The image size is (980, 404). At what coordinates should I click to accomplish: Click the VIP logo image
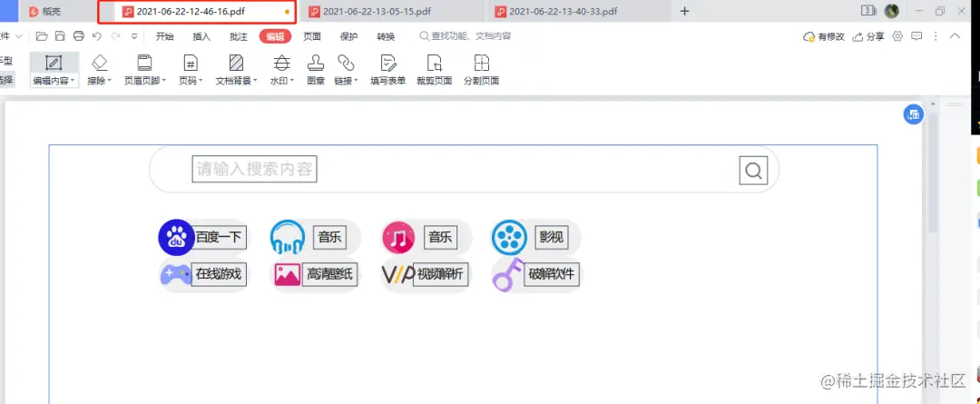point(398,274)
